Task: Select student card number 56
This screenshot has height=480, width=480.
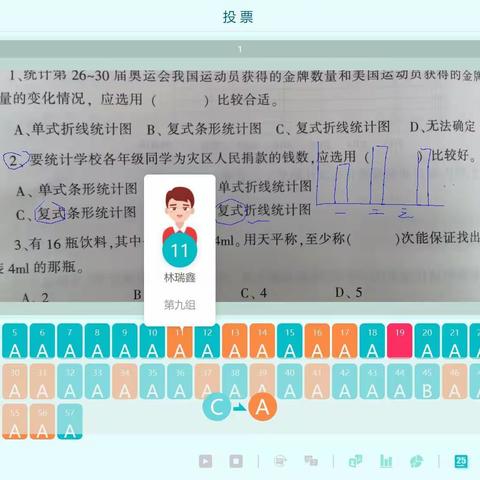Action: (x=42, y=422)
